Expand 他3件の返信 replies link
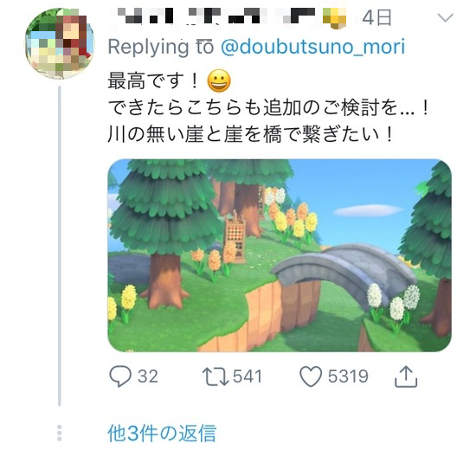Viewport: 476px width, 456px height. [x=162, y=434]
